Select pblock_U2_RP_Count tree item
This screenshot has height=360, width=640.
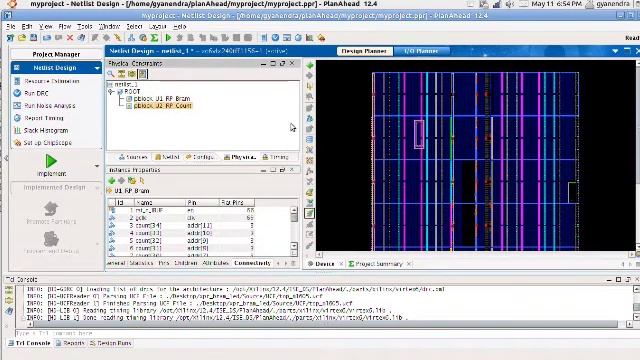[x=162, y=106]
